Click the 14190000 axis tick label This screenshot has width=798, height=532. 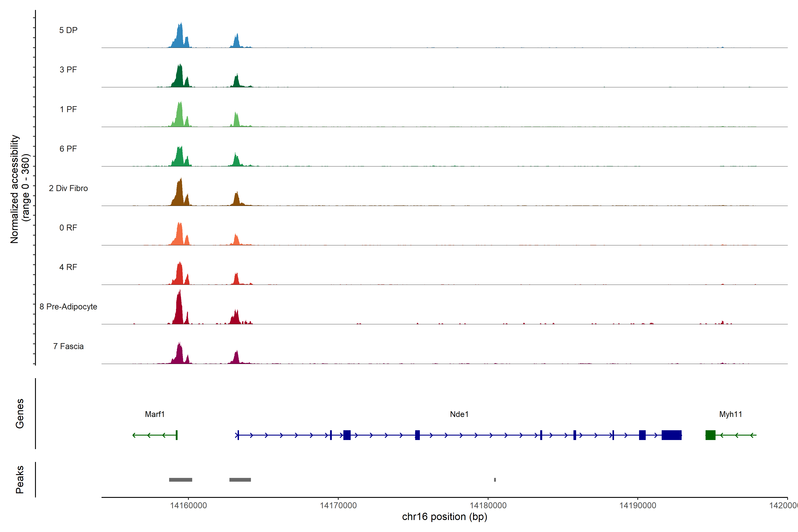tap(638, 506)
